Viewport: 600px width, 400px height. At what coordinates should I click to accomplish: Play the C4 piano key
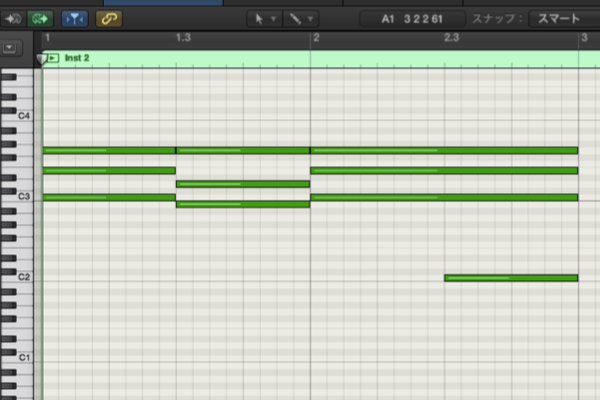(24, 116)
